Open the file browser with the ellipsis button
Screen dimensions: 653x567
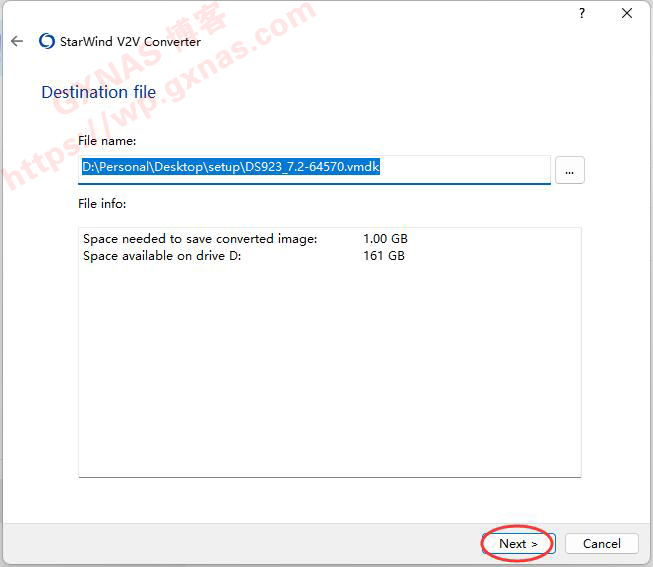pyautogui.click(x=569, y=171)
